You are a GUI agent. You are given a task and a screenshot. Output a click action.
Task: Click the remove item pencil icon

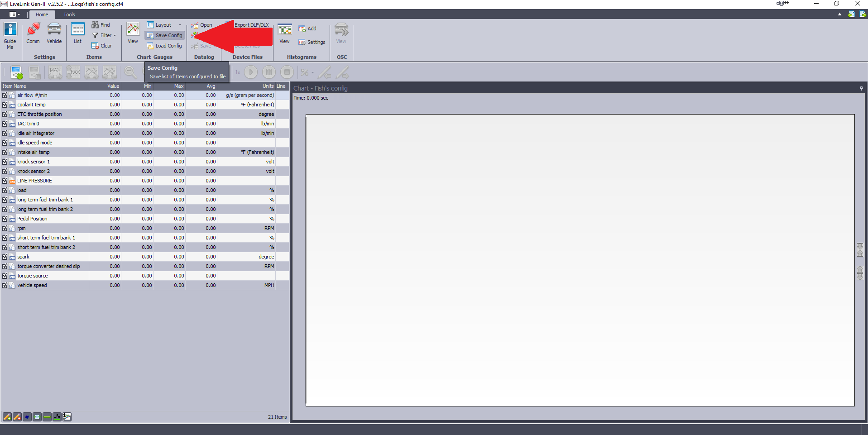click(17, 417)
